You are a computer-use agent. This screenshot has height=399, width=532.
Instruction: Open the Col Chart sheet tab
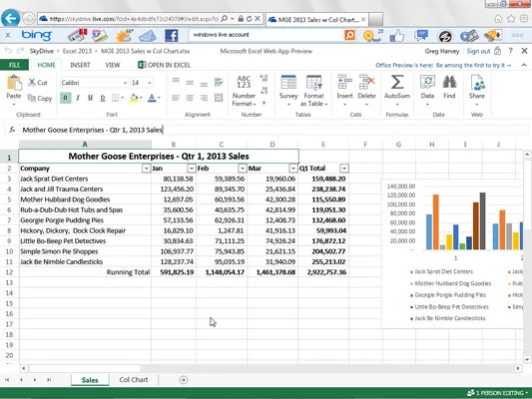coord(134,380)
